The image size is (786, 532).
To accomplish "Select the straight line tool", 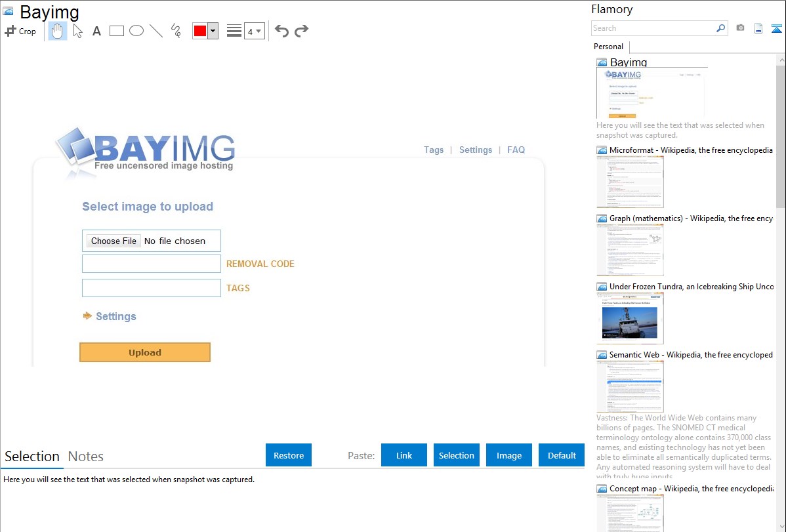I will pyautogui.click(x=156, y=31).
